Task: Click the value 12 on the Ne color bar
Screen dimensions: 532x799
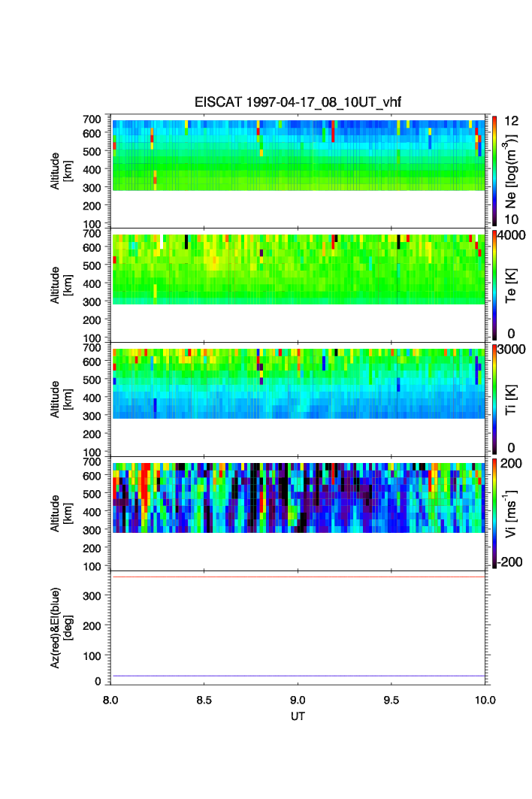Action: [x=511, y=121]
